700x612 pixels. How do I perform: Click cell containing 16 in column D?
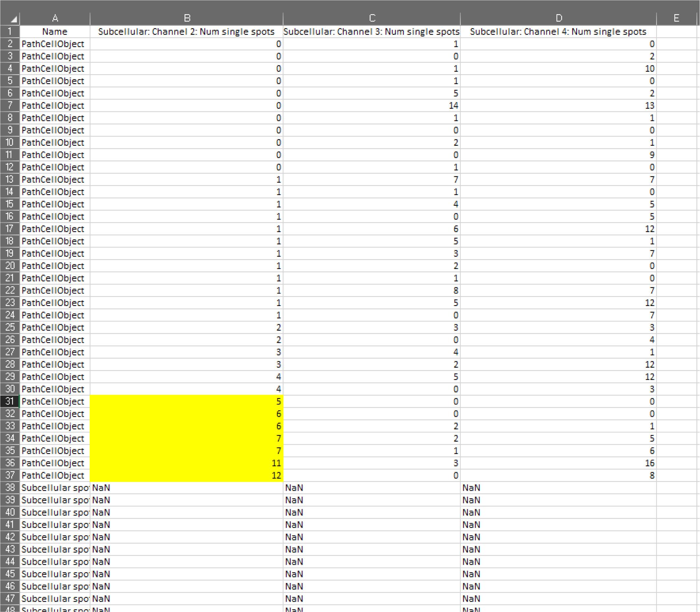tap(558, 463)
